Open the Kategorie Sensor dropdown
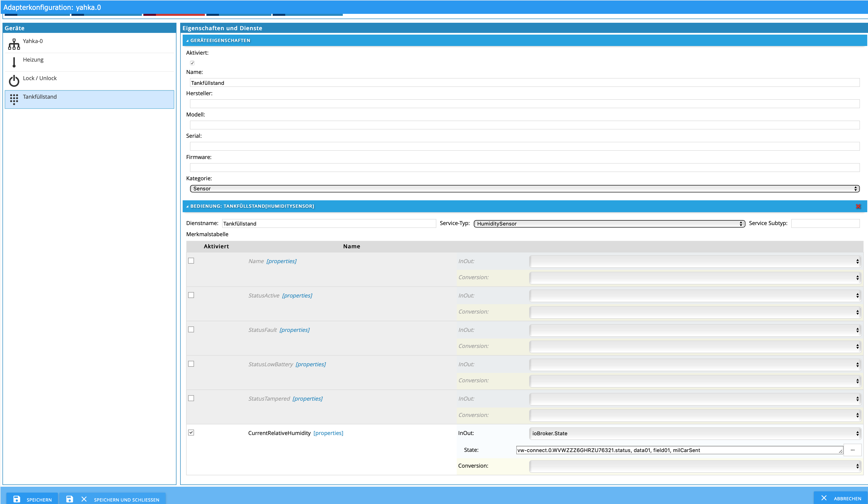The image size is (868, 504). [524, 189]
